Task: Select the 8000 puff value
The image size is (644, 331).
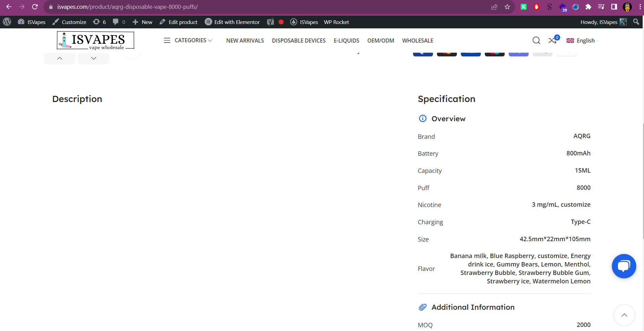Action: click(583, 188)
